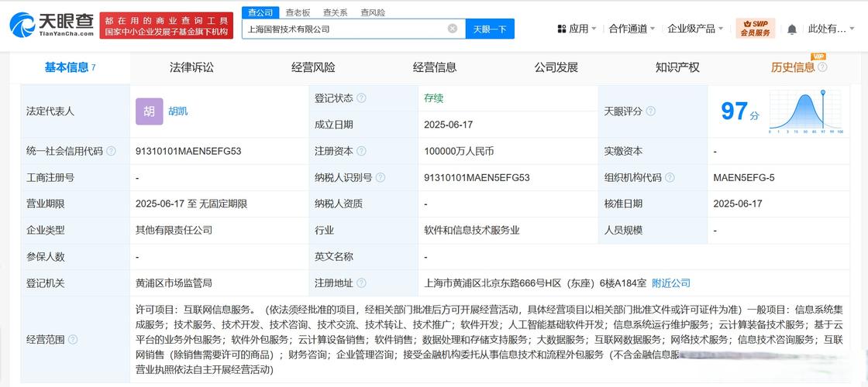
Task: Click the 软件和信息技术服务业 industry value
Action: tap(472, 230)
